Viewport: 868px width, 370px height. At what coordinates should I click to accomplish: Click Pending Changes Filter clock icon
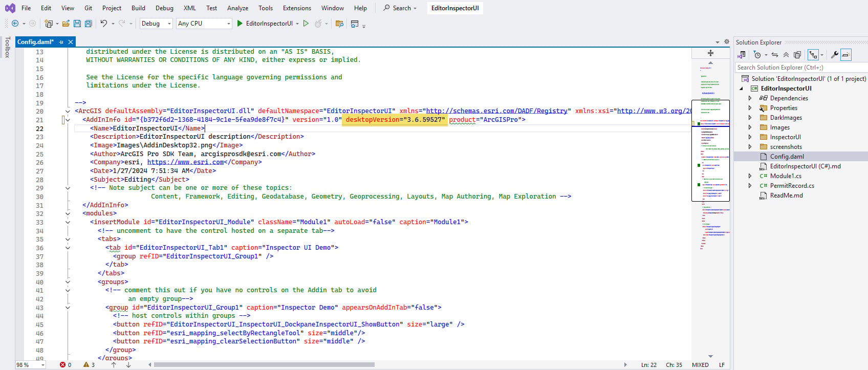pyautogui.click(x=757, y=55)
